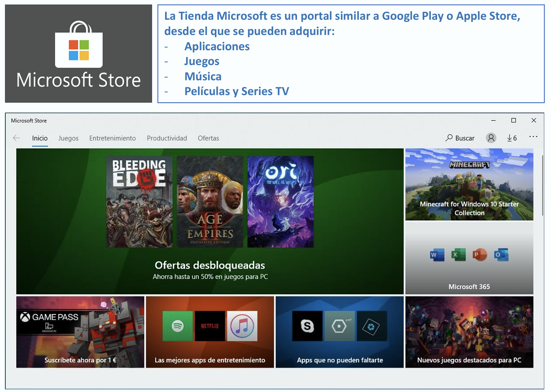The image size is (551, 392).
Task: Go to the Productividad tab
Action: [166, 138]
